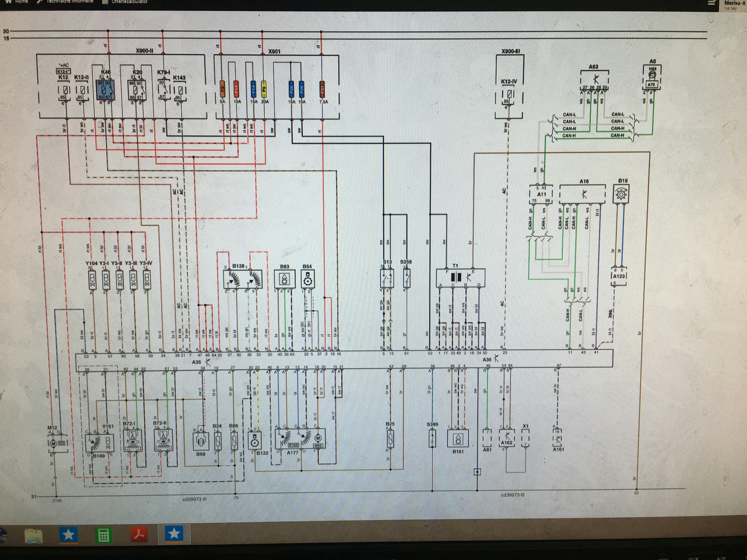Click the orange 5A fuse symbol

click(x=223, y=89)
